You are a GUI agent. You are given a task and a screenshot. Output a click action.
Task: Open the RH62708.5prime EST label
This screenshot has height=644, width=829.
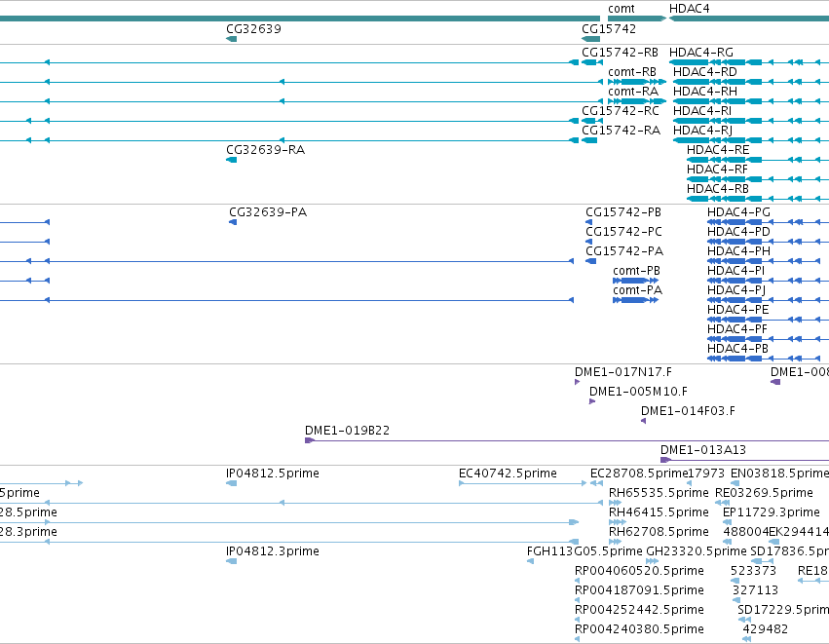[x=659, y=532]
